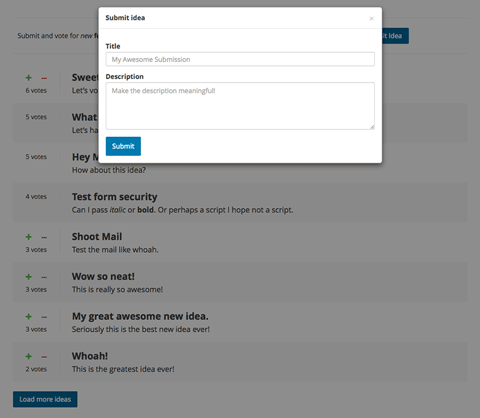Focus the Title input field
The width and height of the screenshot is (480, 418).
(x=240, y=59)
